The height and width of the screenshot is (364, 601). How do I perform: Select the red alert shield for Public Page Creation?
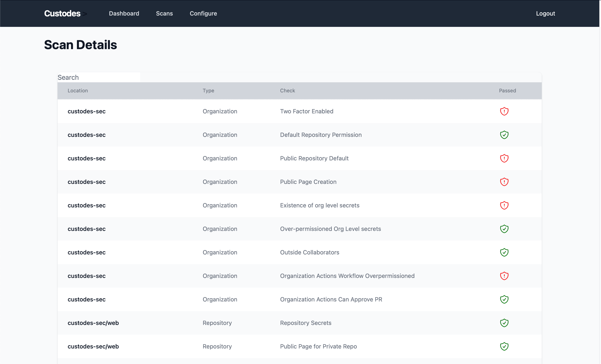click(x=504, y=182)
